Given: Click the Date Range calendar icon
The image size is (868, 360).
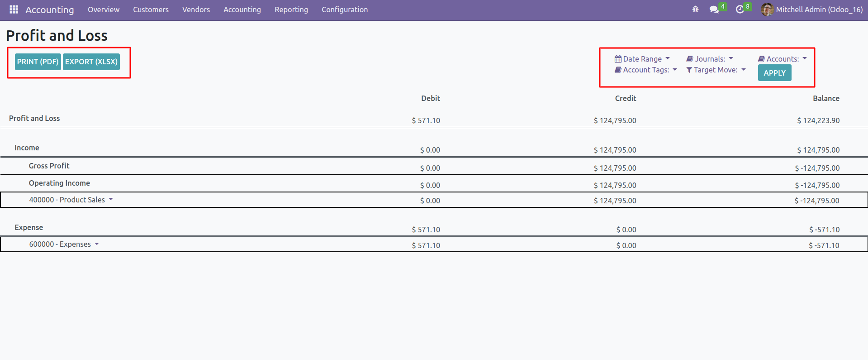Looking at the screenshot, I should point(618,59).
